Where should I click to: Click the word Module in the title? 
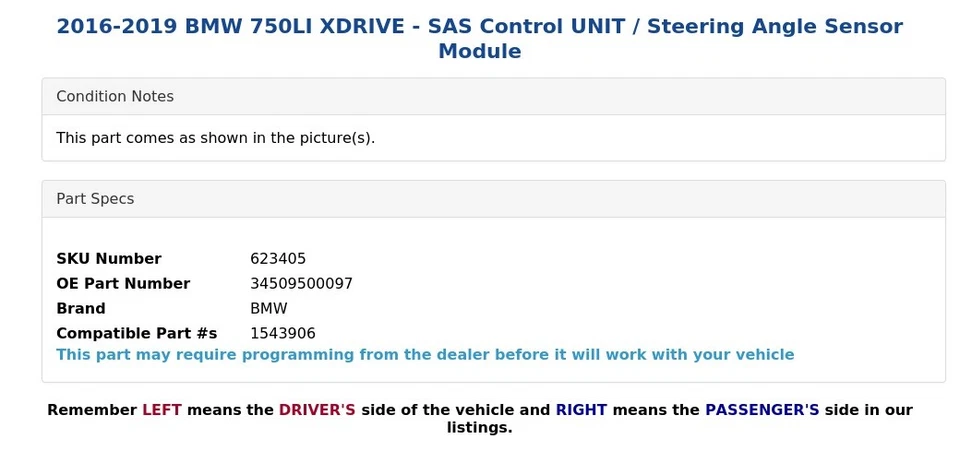coord(479,52)
